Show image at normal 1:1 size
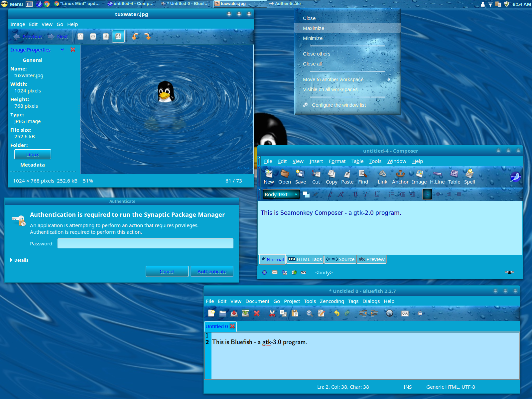The width and height of the screenshot is (532, 399). coord(106,37)
